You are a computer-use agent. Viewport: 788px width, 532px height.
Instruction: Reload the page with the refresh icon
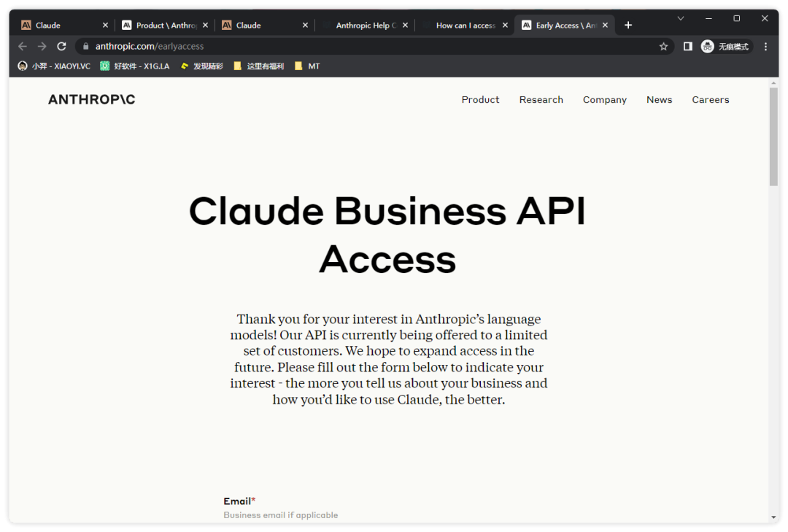point(61,46)
